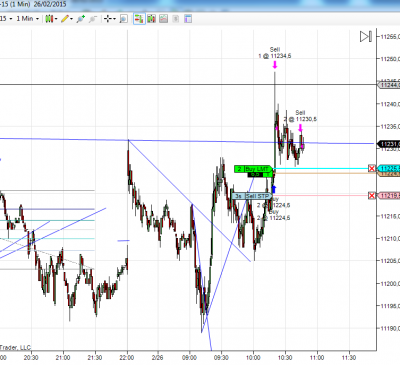Cancel the cyan Buy LMT order with red X

click(371, 169)
